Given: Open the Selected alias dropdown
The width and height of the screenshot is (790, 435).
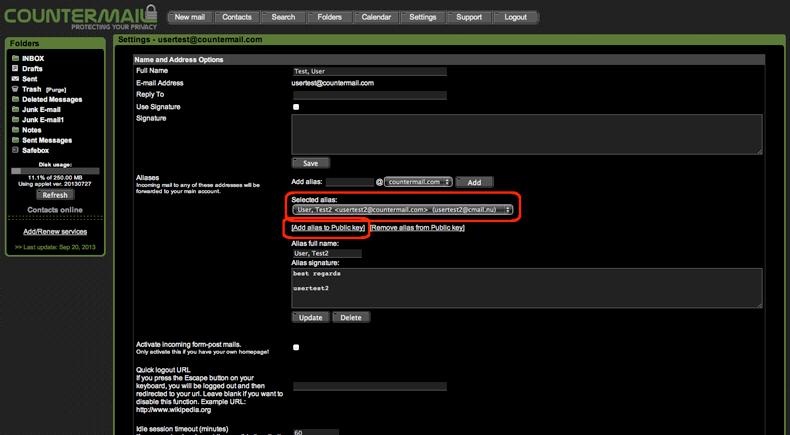Looking at the screenshot, I should pos(403,210).
